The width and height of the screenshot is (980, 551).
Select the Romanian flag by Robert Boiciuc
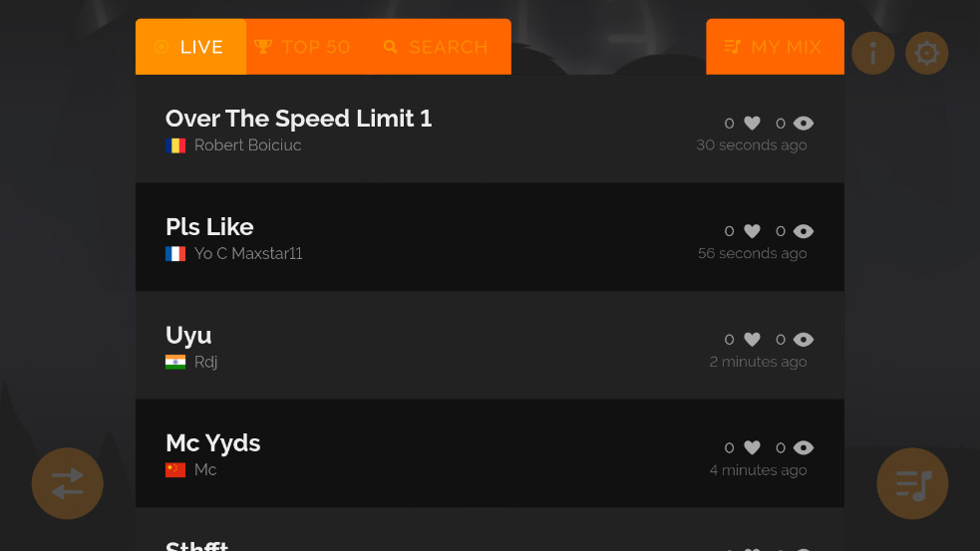175,145
